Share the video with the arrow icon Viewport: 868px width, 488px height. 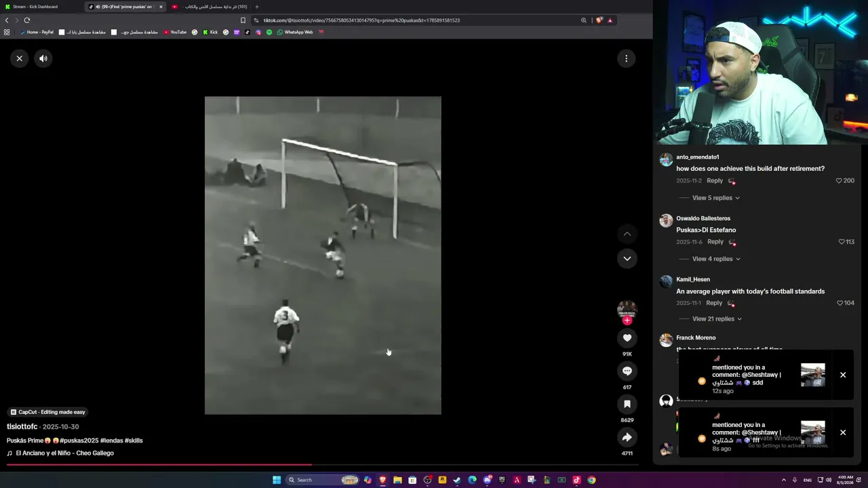tap(627, 437)
